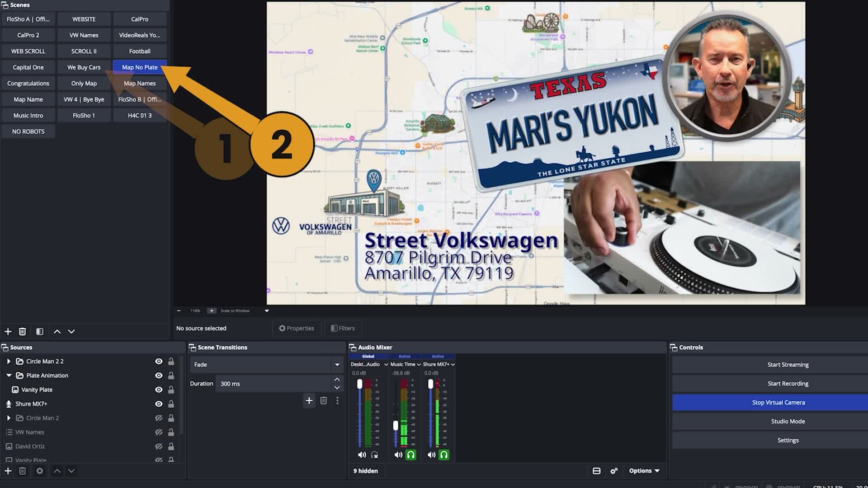Move source up in Sources toolbar
The height and width of the screenshot is (488, 868).
pos(57,471)
